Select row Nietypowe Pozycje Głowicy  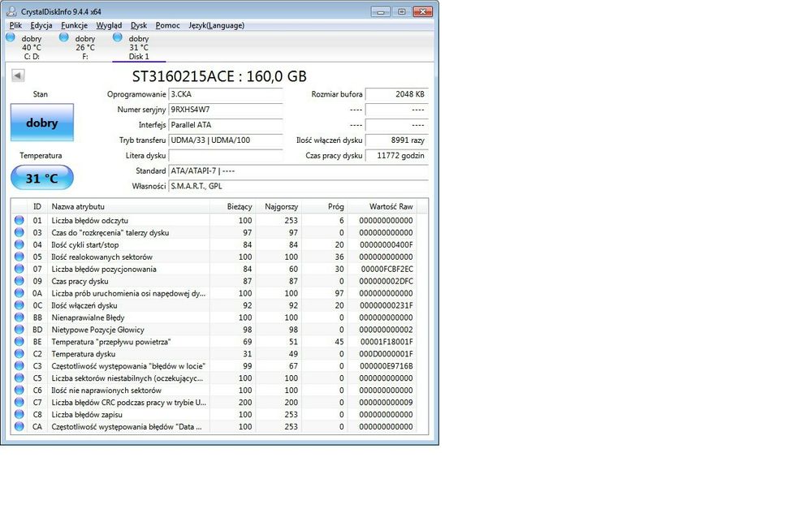(x=214, y=330)
